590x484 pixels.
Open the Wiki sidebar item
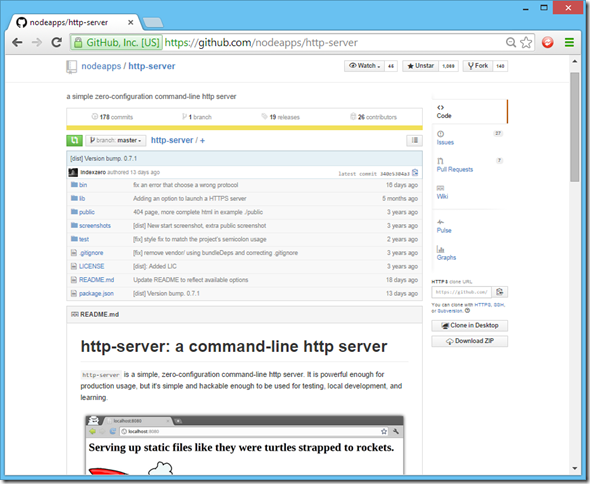[x=442, y=196]
